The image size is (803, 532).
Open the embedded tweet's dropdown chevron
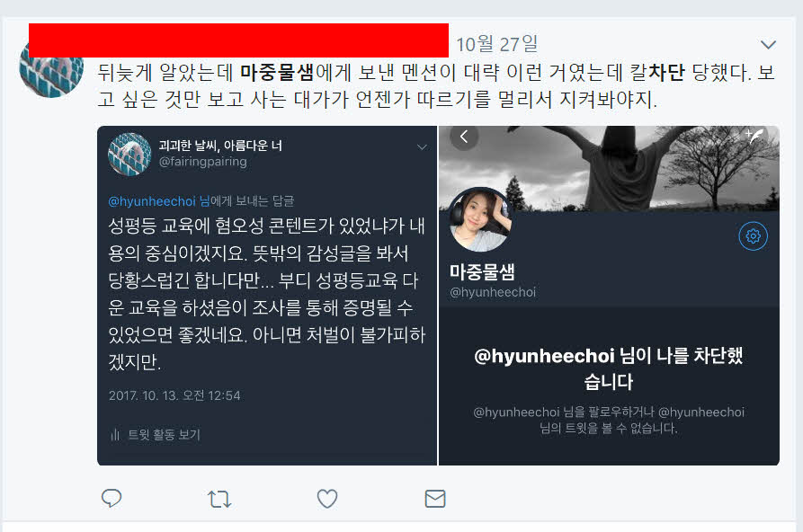point(422,147)
